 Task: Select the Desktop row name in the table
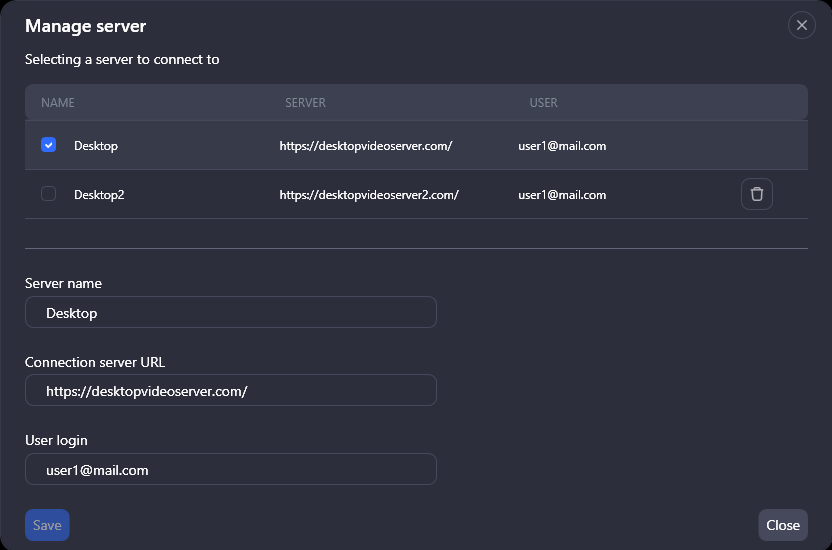point(96,146)
